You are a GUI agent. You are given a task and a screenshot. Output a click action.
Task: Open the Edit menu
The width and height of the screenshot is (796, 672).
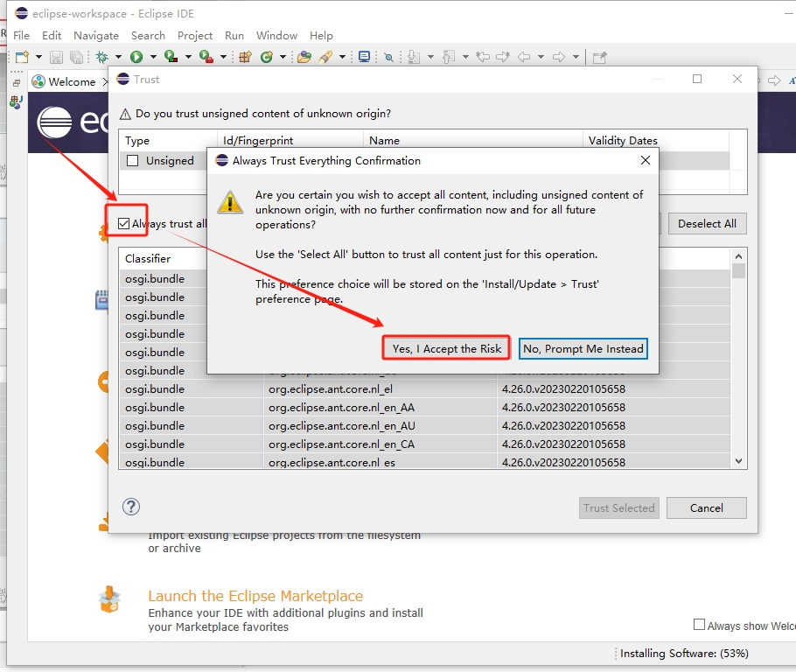point(52,36)
